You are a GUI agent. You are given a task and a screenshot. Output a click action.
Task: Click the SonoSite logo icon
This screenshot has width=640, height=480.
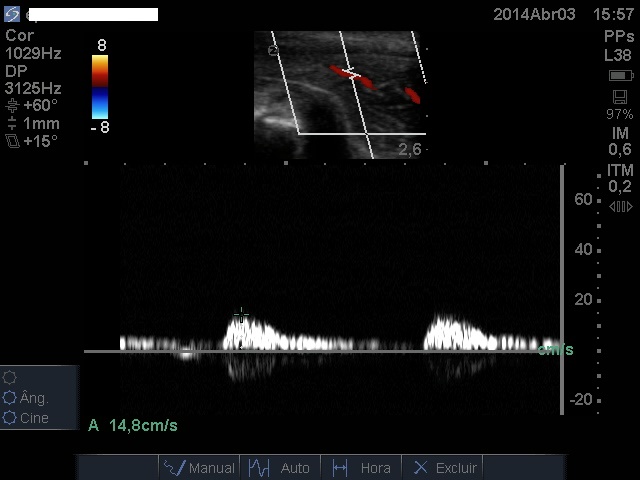pos(12,14)
